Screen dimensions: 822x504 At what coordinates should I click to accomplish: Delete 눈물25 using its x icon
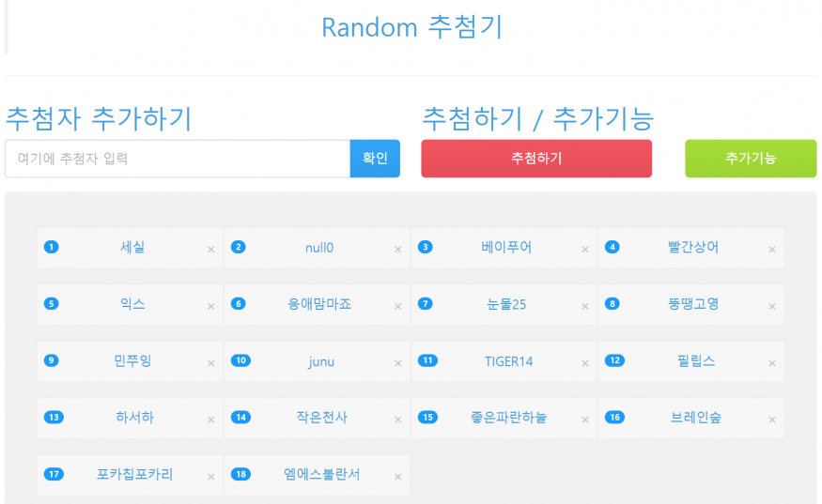pos(584,307)
